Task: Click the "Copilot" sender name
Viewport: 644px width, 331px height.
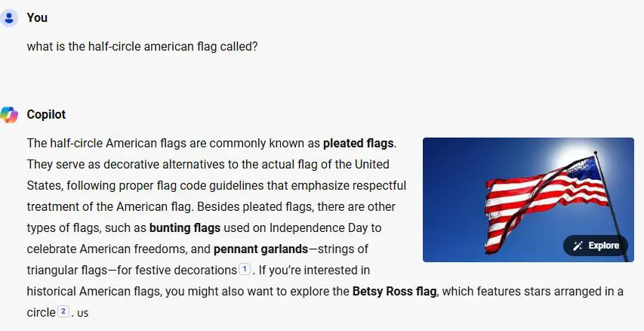Action: pos(46,114)
